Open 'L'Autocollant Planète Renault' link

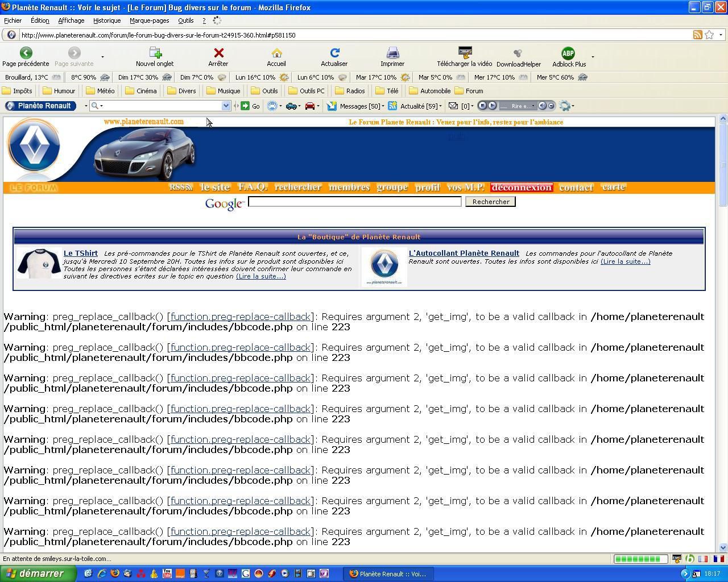(464, 253)
